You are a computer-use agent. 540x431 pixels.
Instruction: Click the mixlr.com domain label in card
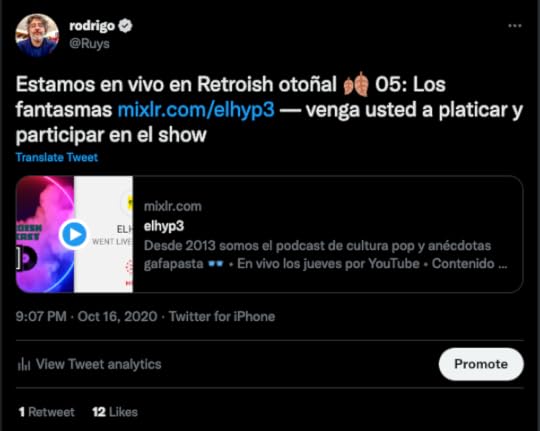(173, 206)
